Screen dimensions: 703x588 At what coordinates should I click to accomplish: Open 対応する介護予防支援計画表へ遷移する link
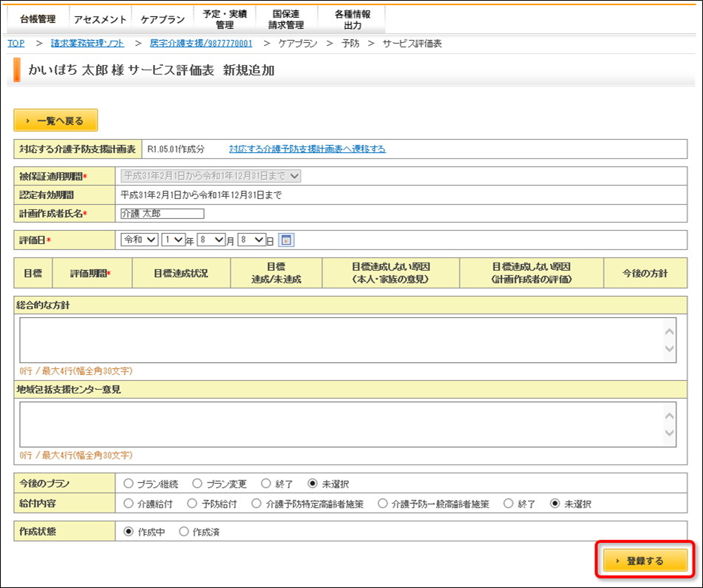(x=307, y=149)
